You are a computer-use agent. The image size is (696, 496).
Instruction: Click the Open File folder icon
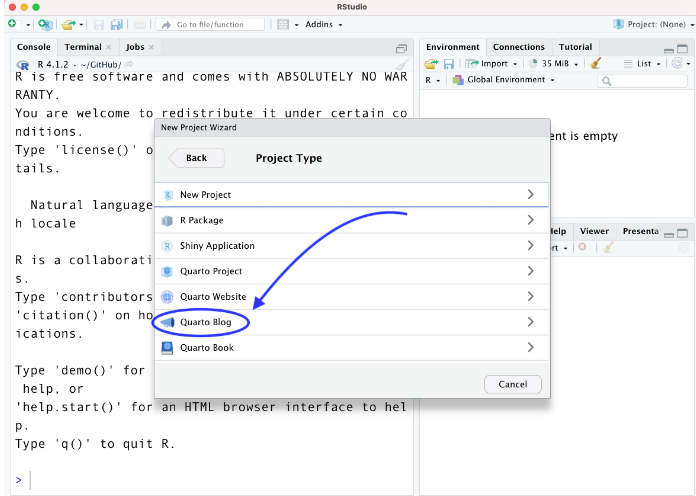pyautogui.click(x=67, y=24)
